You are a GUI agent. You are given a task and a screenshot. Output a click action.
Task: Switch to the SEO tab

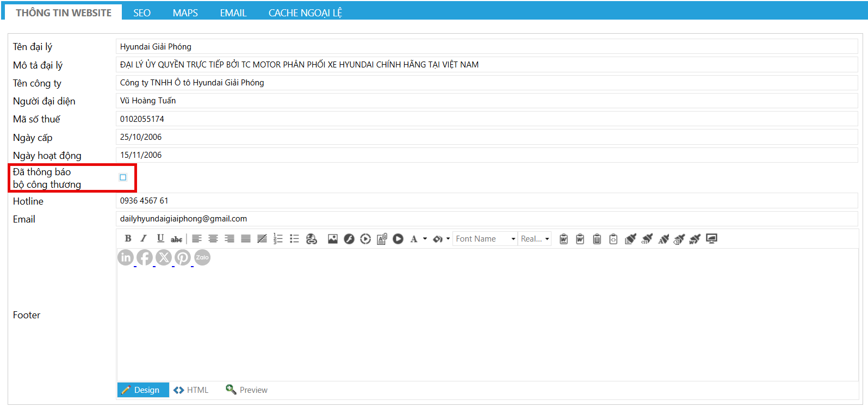pyautogui.click(x=142, y=13)
